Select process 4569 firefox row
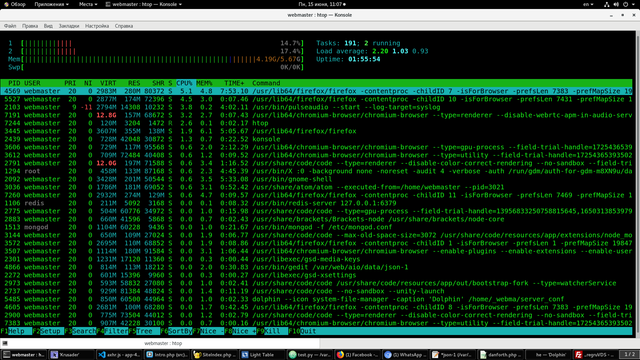Viewport: 640px width, 360px height. (x=316, y=91)
